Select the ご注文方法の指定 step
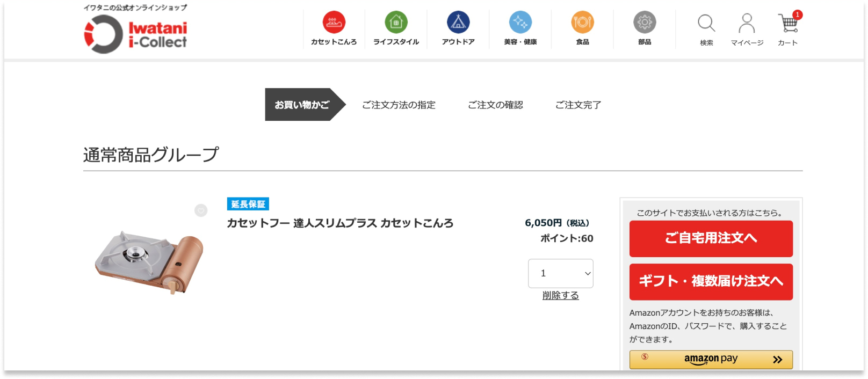The image size is (868, 379). [399, 105]
